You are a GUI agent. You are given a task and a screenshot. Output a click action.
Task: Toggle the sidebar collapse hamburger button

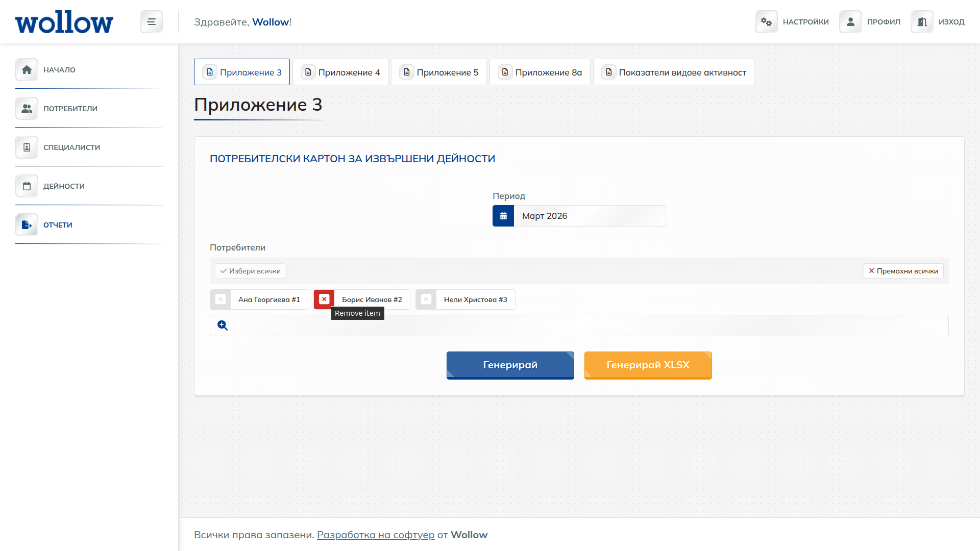(151, 21)
